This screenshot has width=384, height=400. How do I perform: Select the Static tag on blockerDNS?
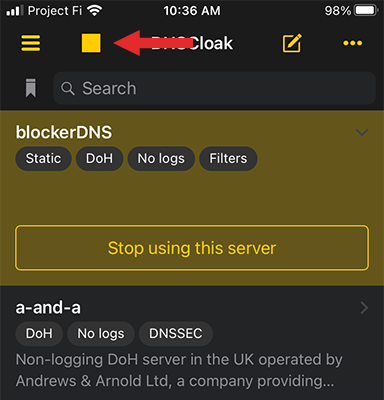pyautogui.click(x=43, y=158)
